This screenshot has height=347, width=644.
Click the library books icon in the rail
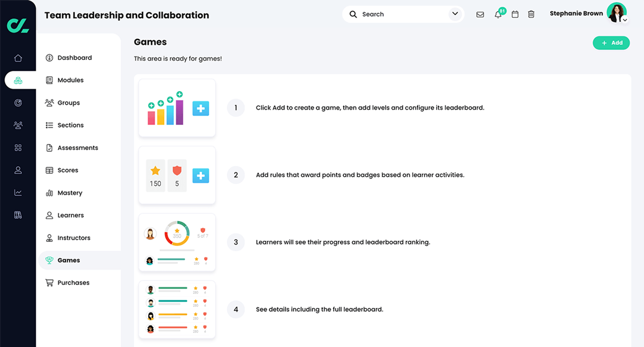tap(18, 214)
